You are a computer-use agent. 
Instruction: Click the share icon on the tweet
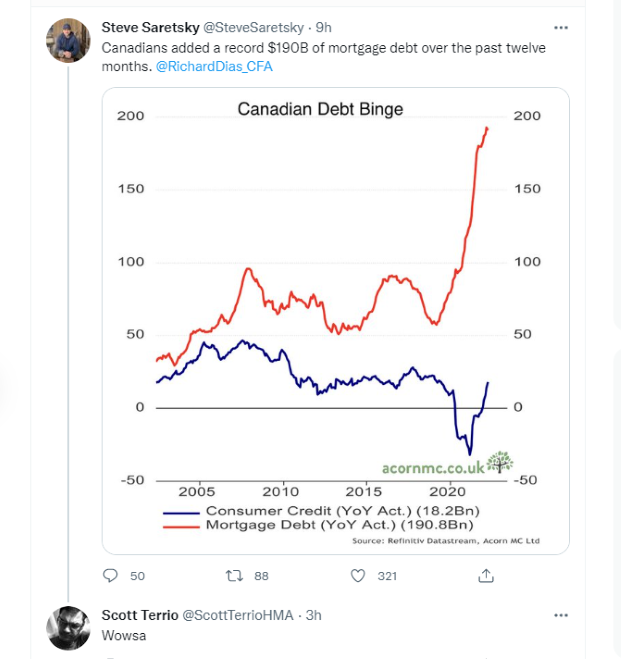[486, 575]
